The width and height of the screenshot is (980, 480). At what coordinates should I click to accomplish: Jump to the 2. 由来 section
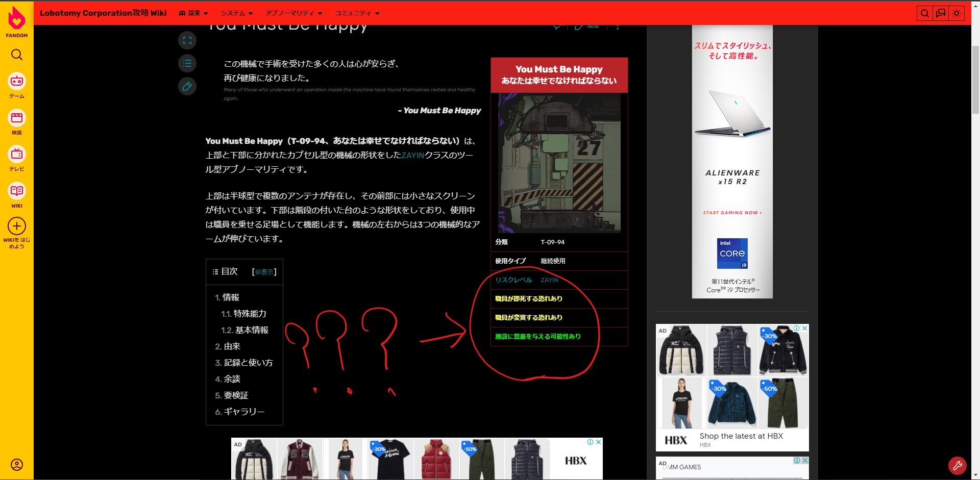(228, 346)
